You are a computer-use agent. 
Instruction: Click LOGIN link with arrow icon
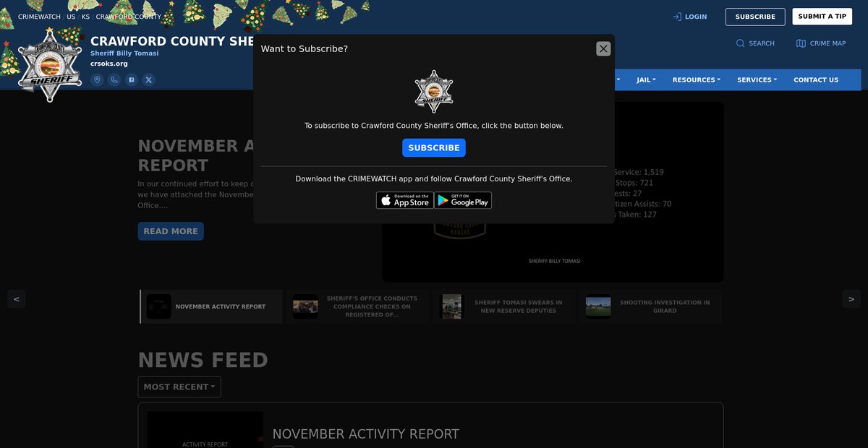click(690, 17)
